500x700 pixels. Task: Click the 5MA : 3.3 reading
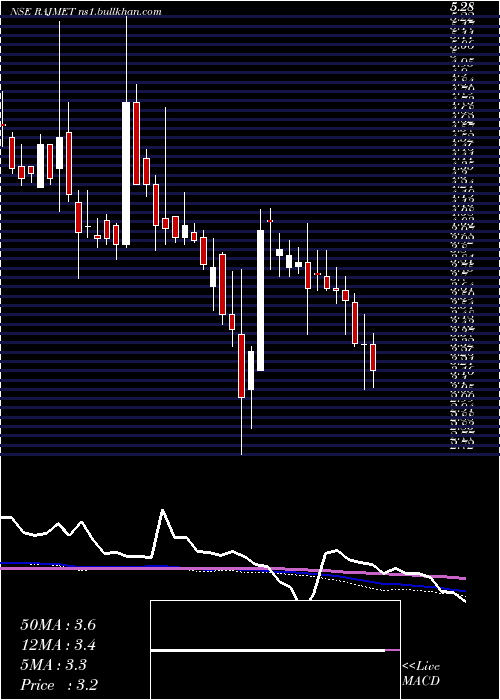coord(54,665)
